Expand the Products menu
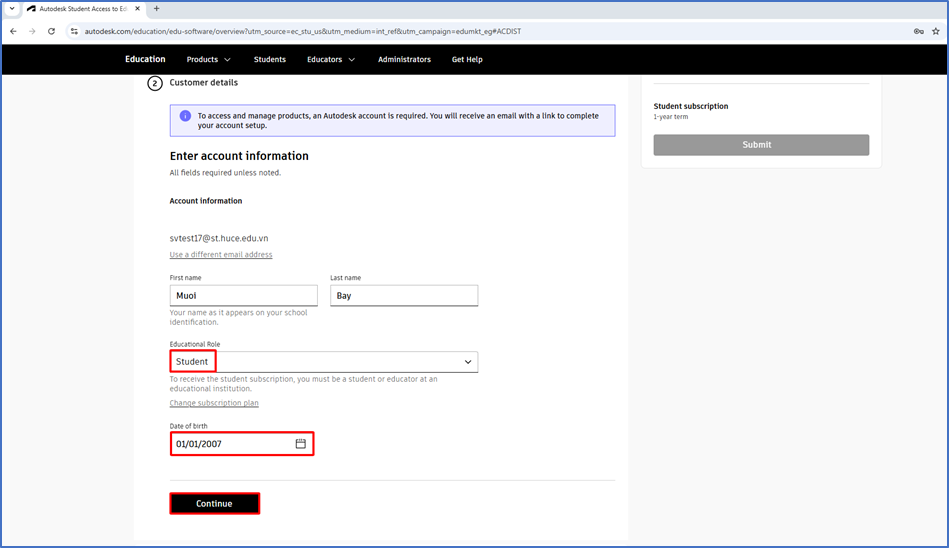Image resolution: width=949 pixels, height=548 pixels. click(208, 60)
